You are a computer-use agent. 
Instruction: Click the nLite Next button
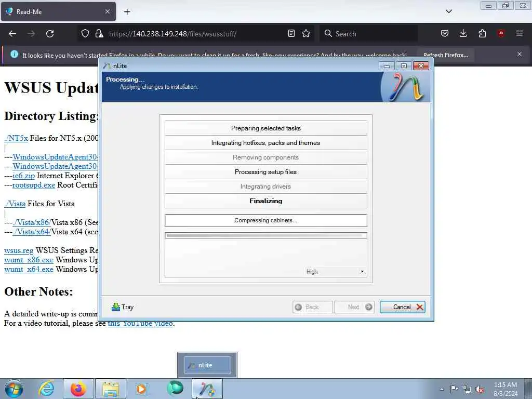[x=354, y=307]
